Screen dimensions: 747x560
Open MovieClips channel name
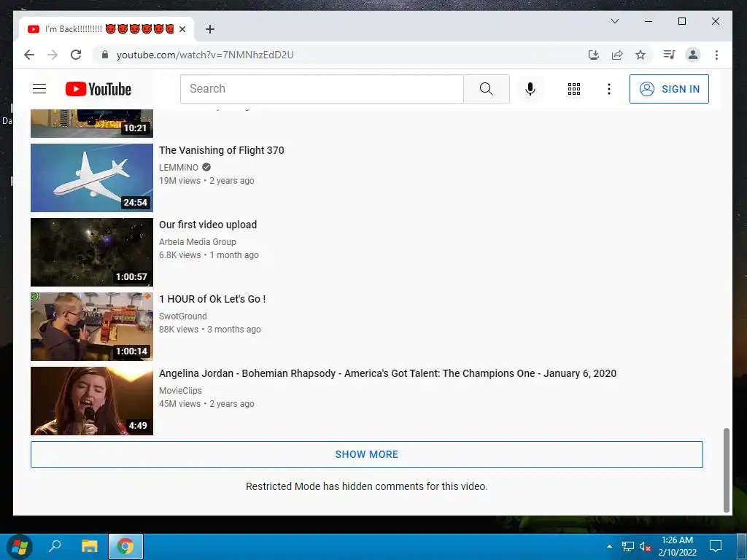click(181, 390)
